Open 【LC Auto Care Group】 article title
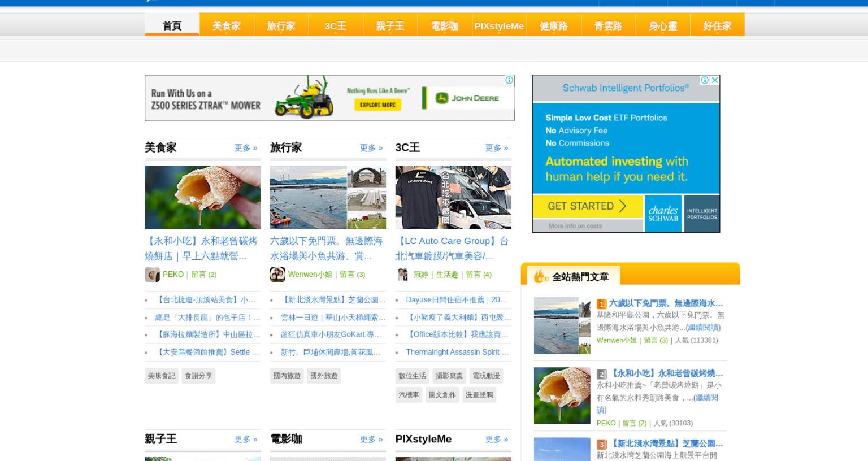This screenshot has height=461, width=868. click(x=452, y=249)
